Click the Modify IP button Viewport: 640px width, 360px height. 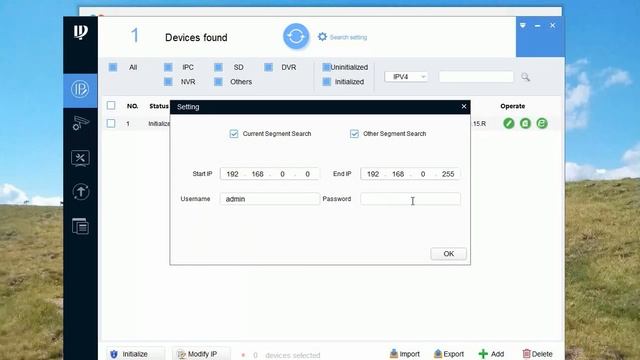[201, 354]
